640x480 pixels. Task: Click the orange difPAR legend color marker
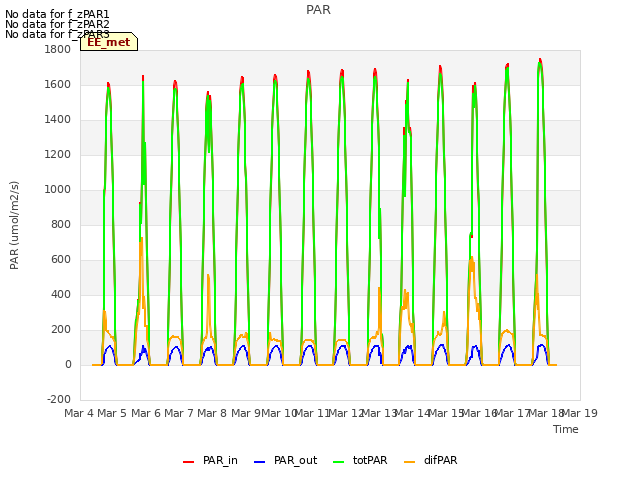(410, 462)
